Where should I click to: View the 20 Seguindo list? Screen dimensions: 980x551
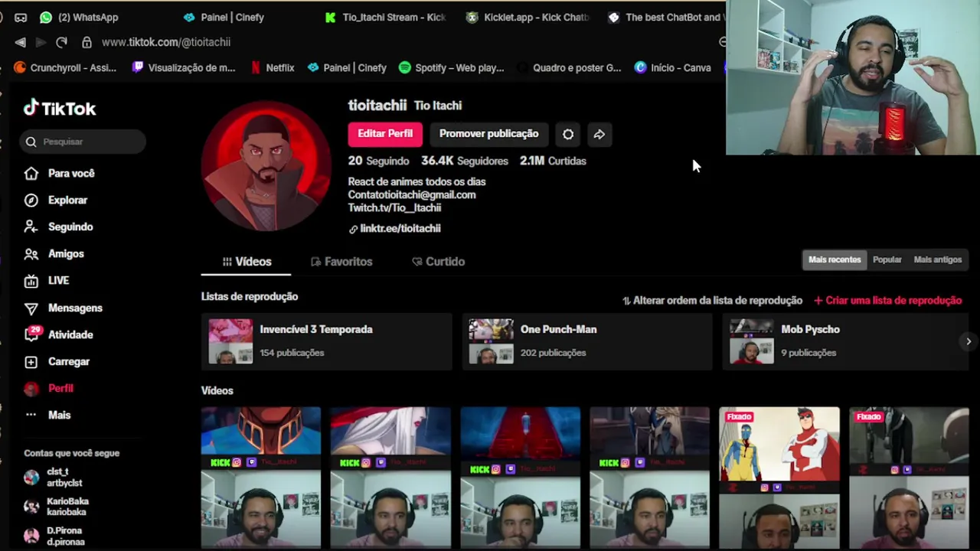(378, 161)
